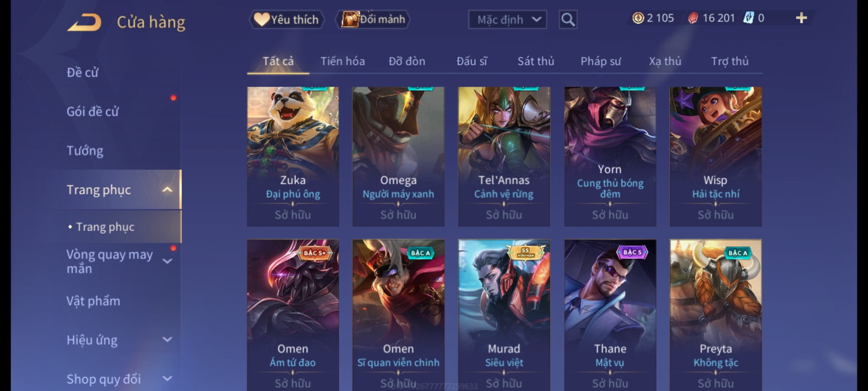Click the red ruby gem icon
The width and height of the screenshot is (868, 391).
click(693, 18)
